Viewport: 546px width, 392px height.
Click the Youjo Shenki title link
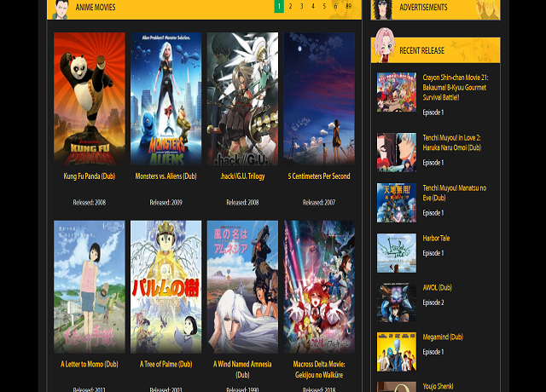438,386
